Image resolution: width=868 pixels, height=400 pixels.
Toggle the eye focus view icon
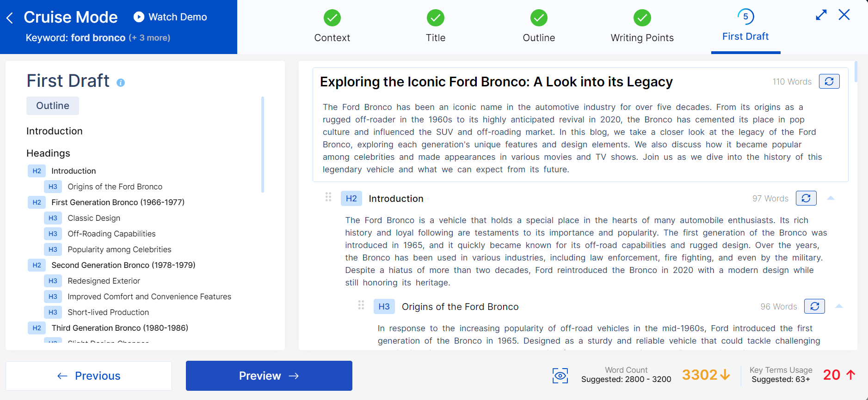click(x=560, y=376)
